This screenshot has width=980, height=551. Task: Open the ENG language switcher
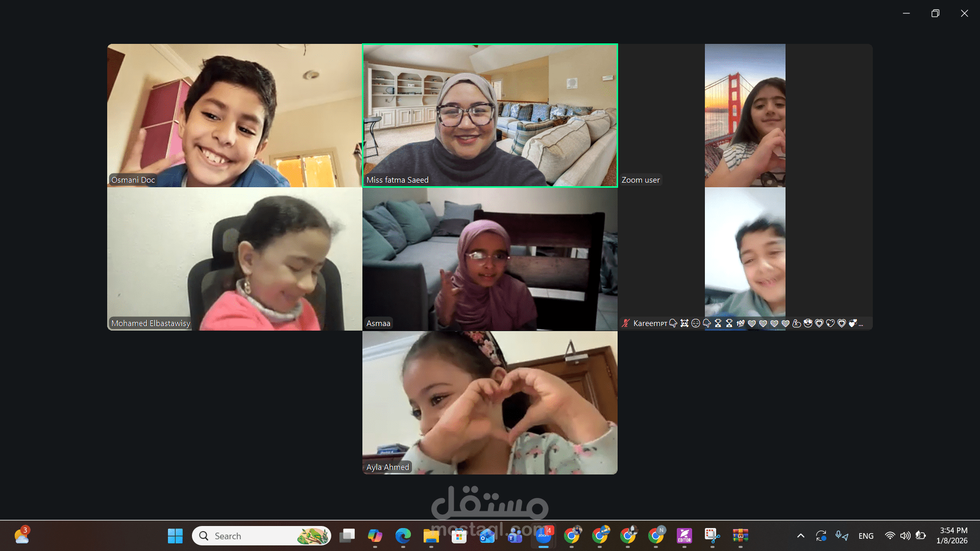(x=866, y=536)
